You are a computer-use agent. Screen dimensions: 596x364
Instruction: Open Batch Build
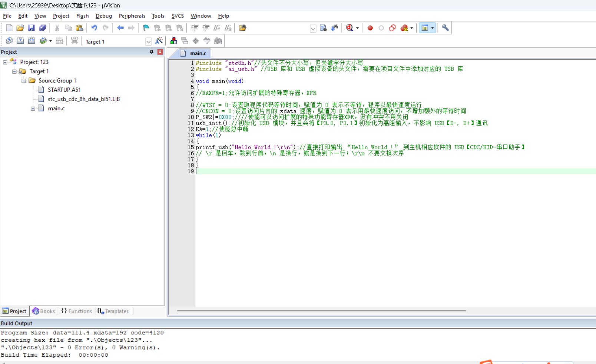(x=43, y=41)
